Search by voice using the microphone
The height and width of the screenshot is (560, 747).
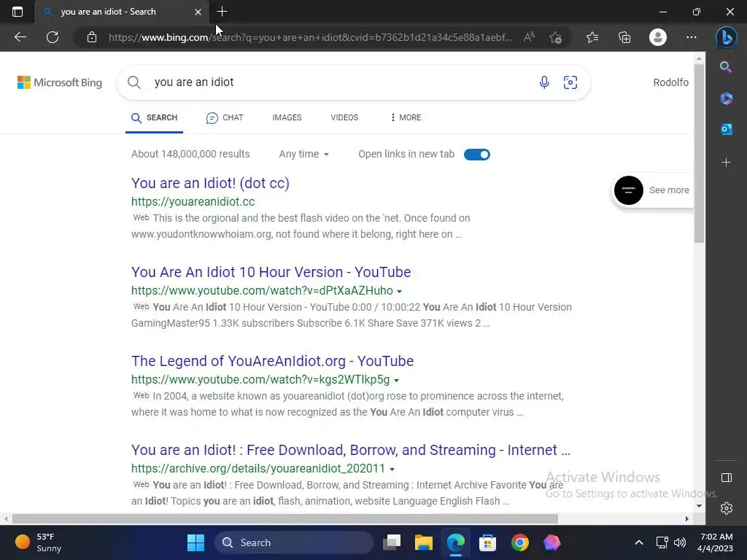pyautogui.click(x=544, y=82)
